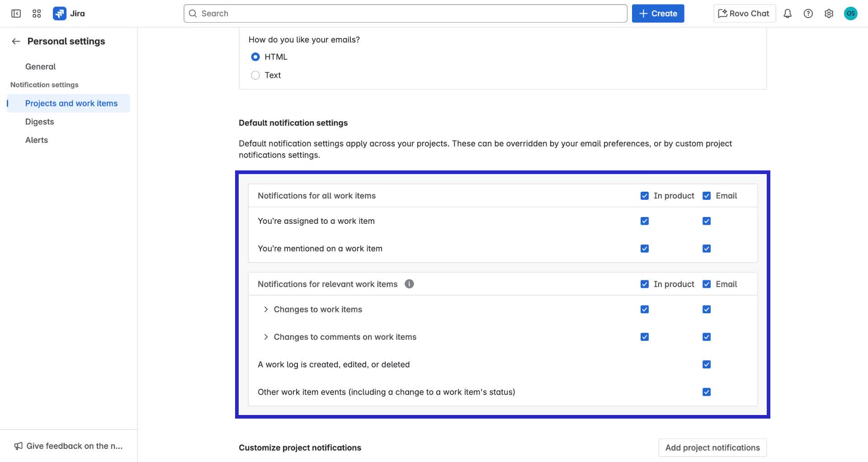
Task: Switch to Alerts settings
Action: 36,140
